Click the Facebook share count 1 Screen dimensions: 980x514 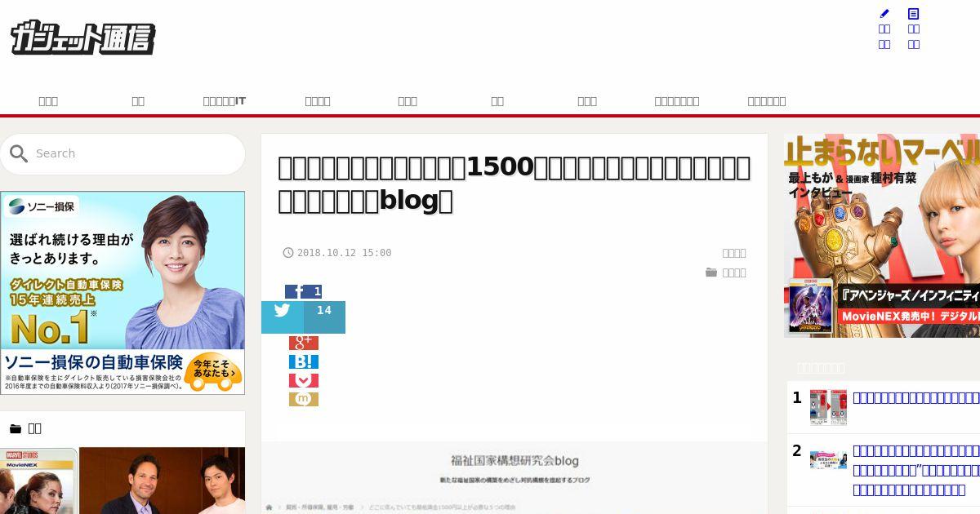(x=317, y=291)
